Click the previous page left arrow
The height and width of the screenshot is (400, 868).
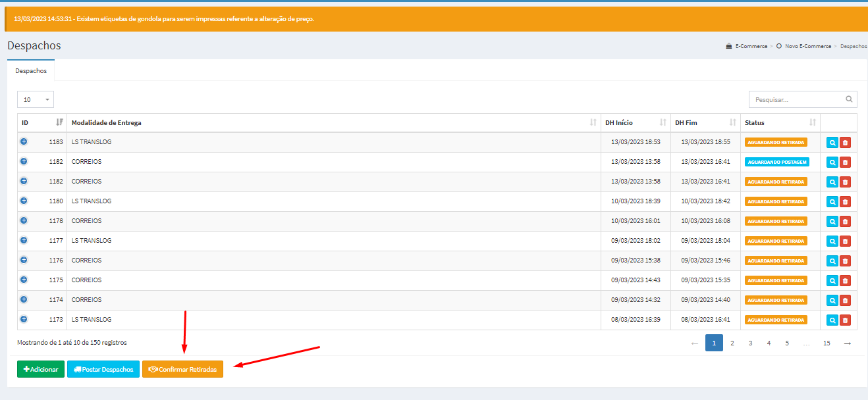pyautogui.click(x=694, y=343)
